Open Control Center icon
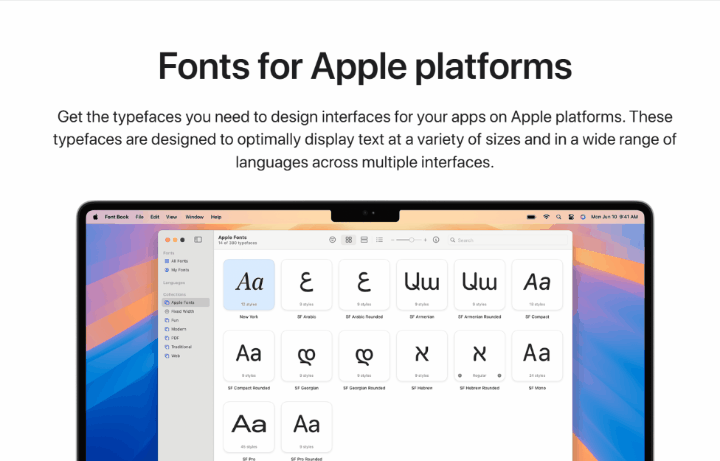This screenshot has width=720, height=461. point(571,217)
